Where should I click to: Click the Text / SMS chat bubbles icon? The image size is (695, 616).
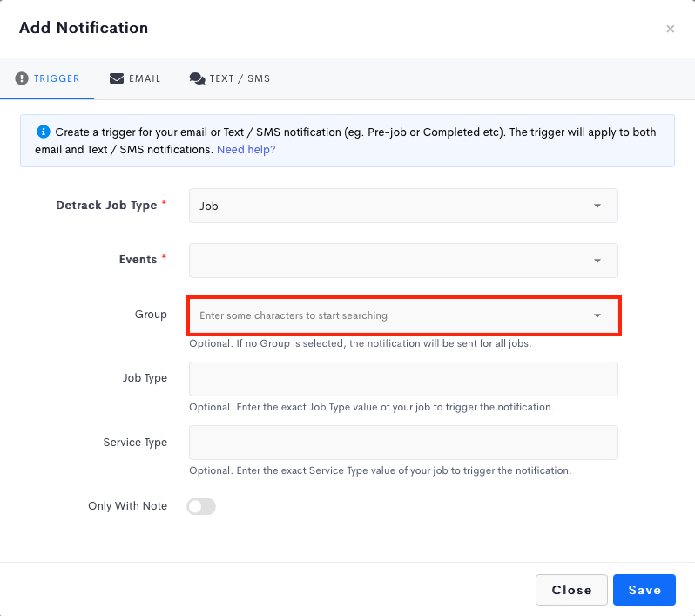tap(197, 78)
